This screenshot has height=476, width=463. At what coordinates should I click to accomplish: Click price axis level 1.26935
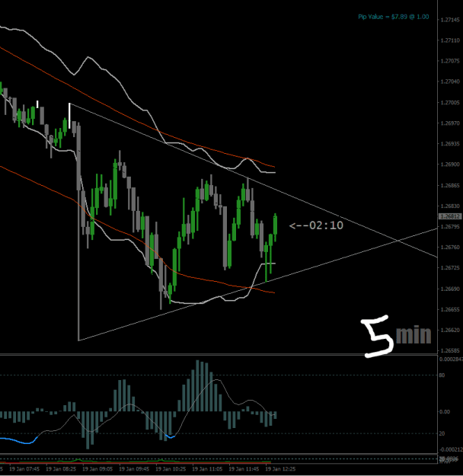tap(449, 144)
